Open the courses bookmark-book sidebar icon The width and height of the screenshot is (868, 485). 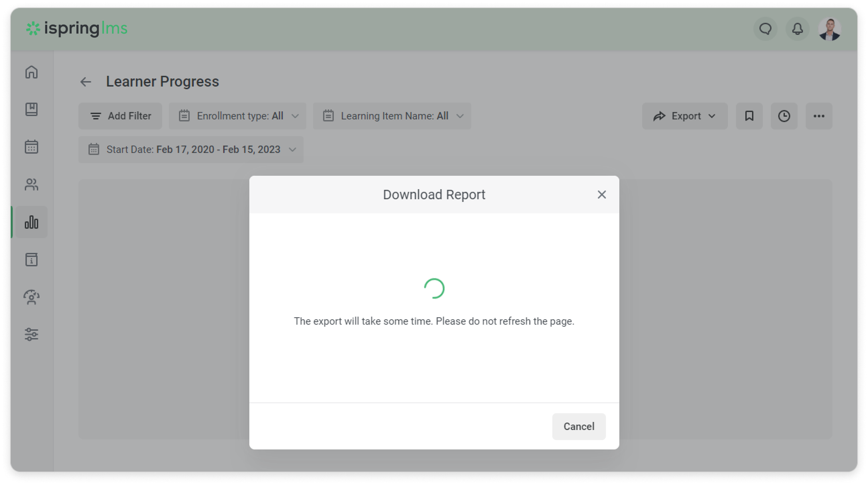pyautogui.click(x=32, y=109)
